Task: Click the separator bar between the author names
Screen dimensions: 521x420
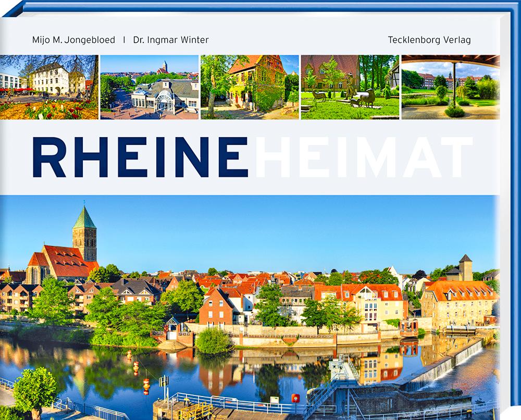Action: pos(123,40)
